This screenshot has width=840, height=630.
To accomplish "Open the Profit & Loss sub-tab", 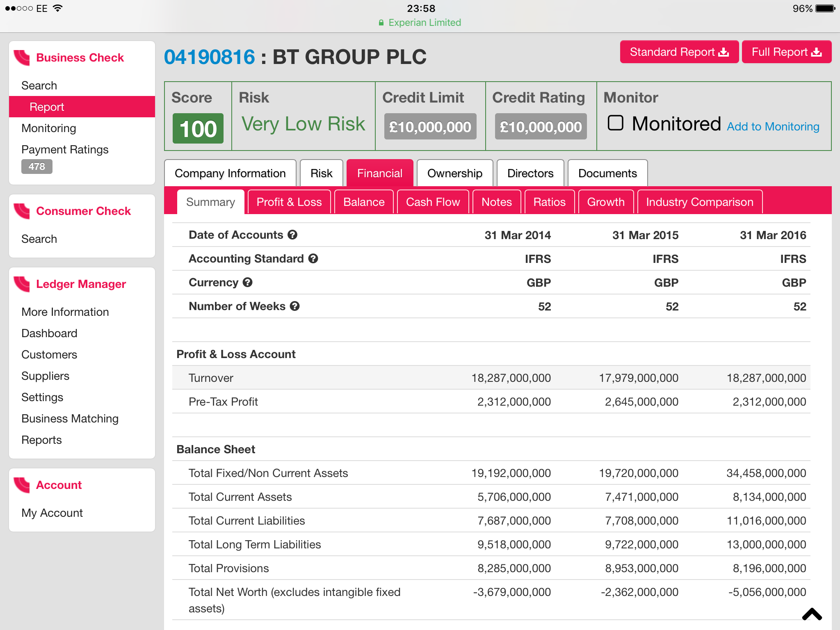I will pyautogui.click(x=289, y=202).
